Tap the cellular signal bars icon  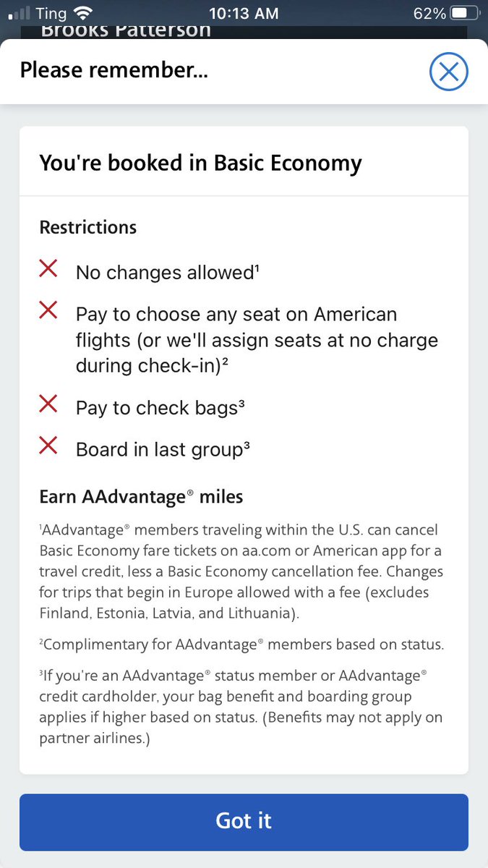click(17, 14)
